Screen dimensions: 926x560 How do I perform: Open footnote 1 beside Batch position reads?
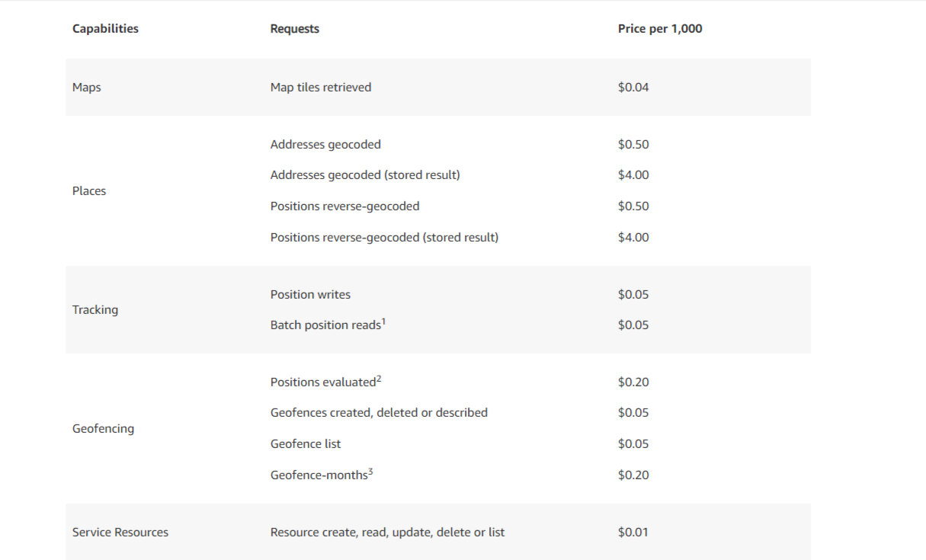click(383, 322)
